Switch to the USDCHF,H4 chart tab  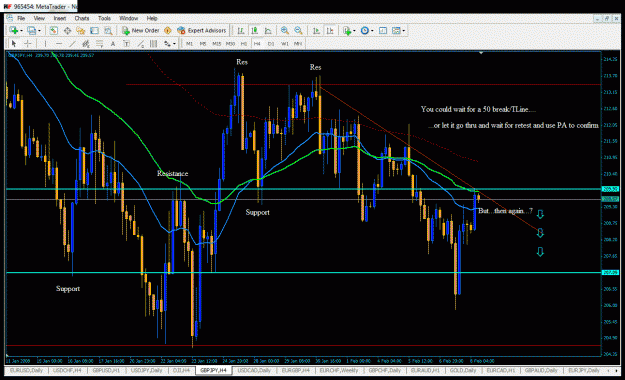pos(67,370)
